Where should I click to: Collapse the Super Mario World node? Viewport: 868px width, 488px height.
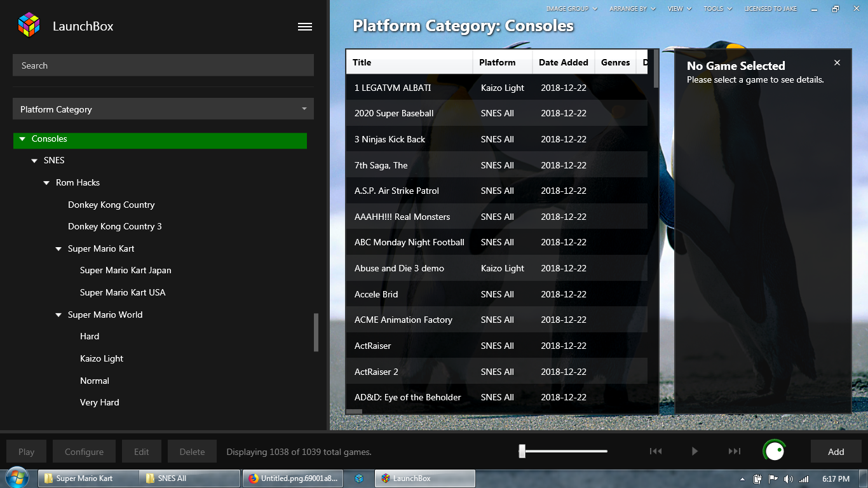(x=58, y=315)
